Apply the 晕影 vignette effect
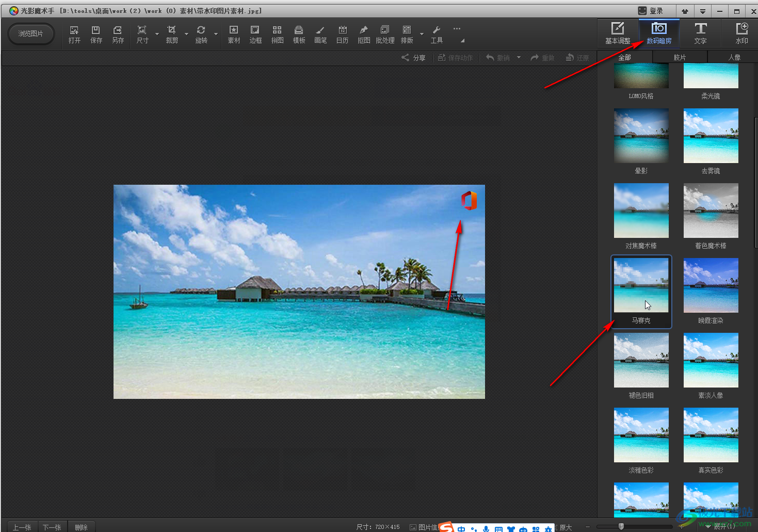 point(641,136)
